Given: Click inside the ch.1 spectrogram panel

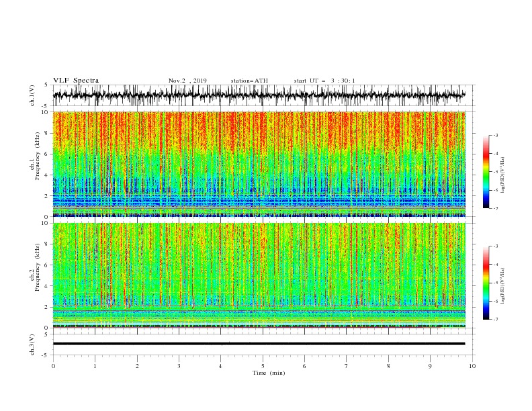Looking at the screenshot, I should (259, 164).
